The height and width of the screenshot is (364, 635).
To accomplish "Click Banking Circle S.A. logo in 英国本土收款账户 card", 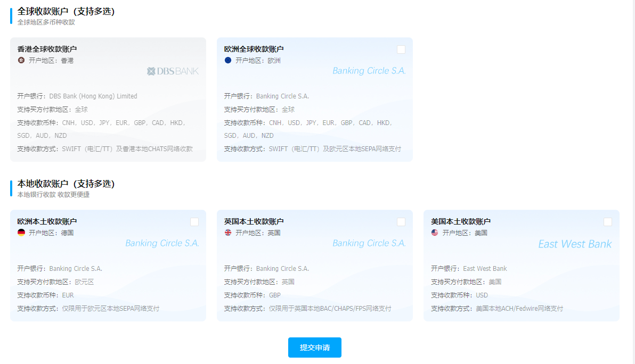I will coord(369,243).
